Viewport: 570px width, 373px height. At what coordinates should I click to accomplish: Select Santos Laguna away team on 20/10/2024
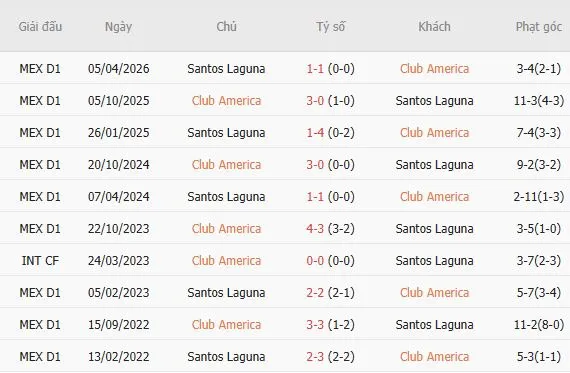click(434, 165)
